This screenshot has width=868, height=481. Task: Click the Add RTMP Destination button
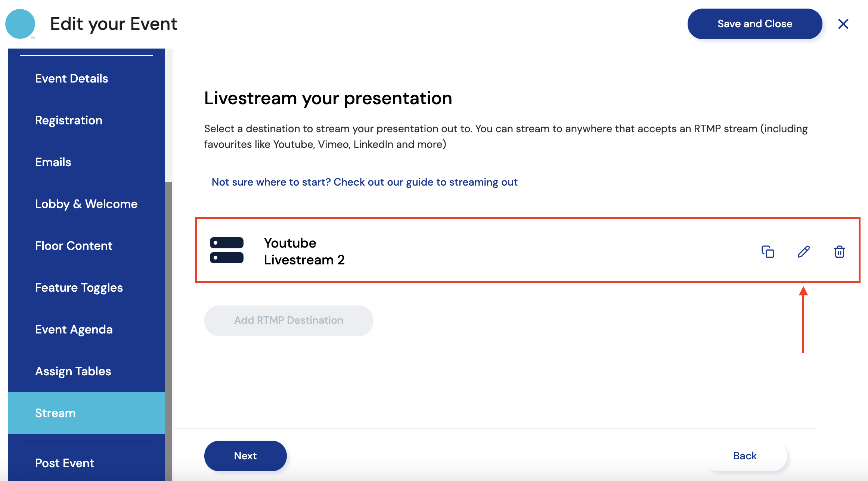(x=288, y=320)
